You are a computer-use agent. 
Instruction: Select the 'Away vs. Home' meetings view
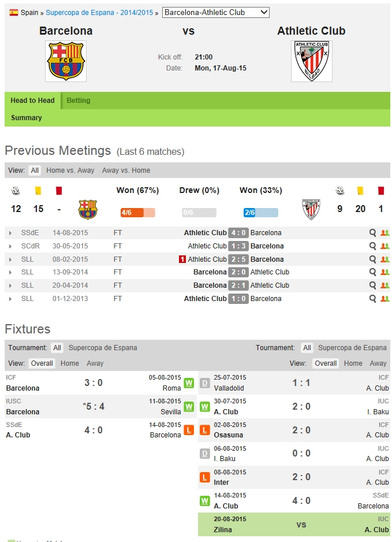point(126,170)
